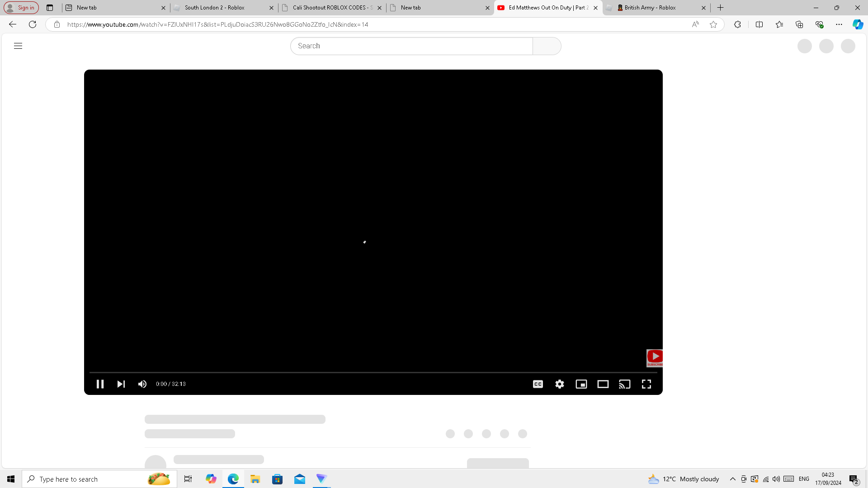Mute the video volume
868x488 pixels.
point(142,384)
